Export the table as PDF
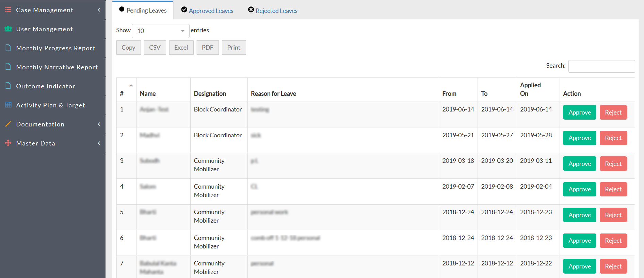This screenshot has height=278, width=644. pyautogui.click(x=207, y=48)
